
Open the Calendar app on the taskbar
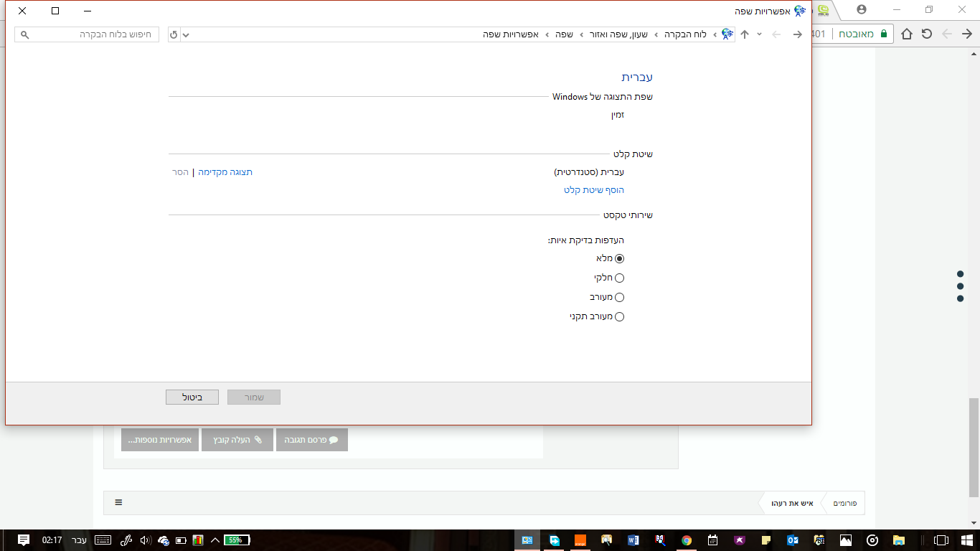click(x=713, y=540)
